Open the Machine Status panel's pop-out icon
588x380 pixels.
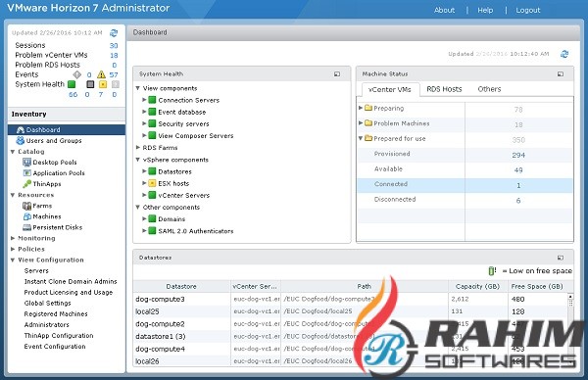click(561, 74)
